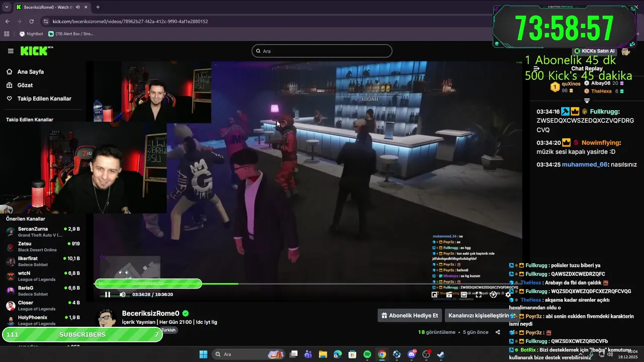Open the Alert Box bookmark
The width and height of the screenshot is (644, 362).
pyautogui.click(x=70, y=34)
